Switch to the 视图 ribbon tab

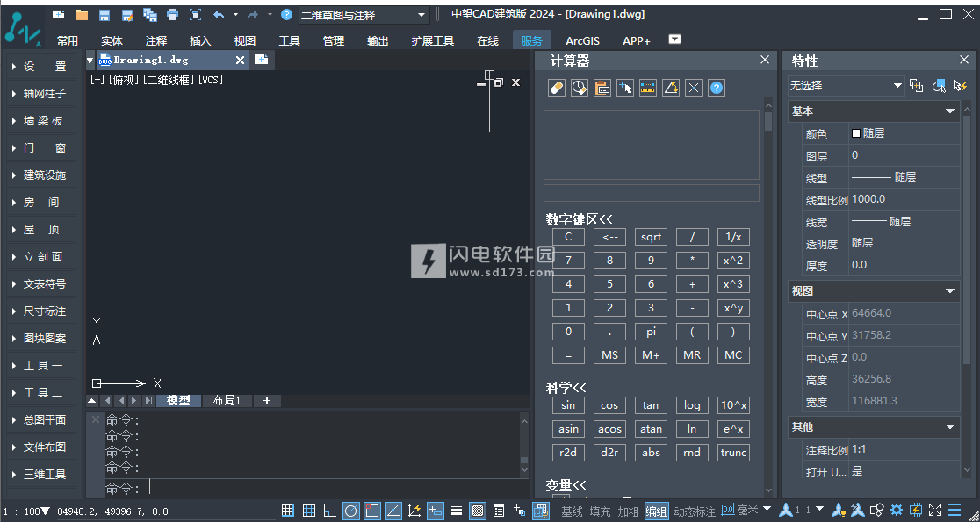pyautogui.click(x=245, y=41)
